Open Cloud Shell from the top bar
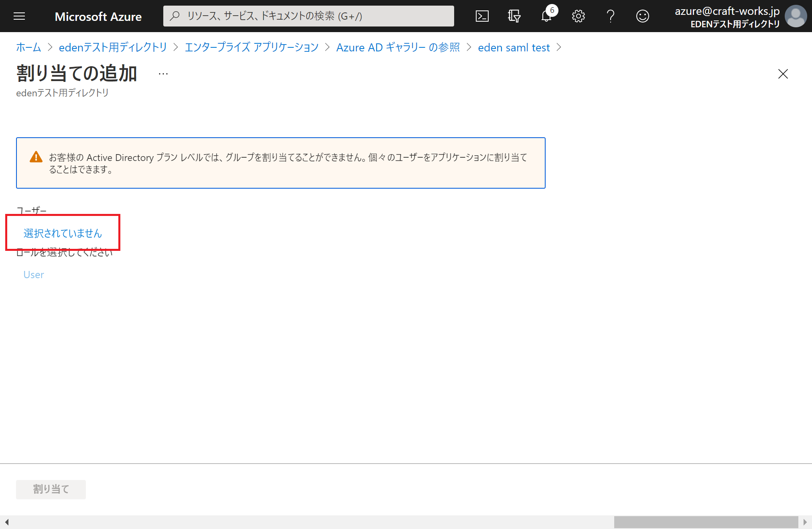This screenshot has width=812, height=529. click(x=482, y=16)
